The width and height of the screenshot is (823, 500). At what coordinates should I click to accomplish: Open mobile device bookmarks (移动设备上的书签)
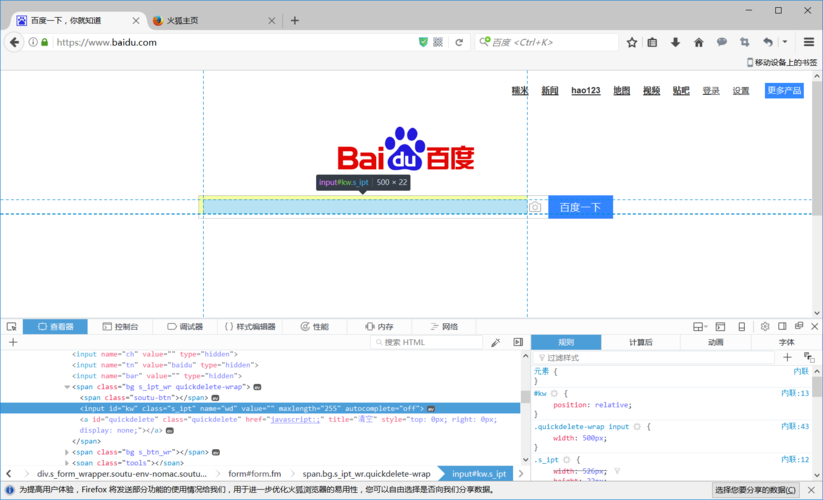click(x=782, y=62)
